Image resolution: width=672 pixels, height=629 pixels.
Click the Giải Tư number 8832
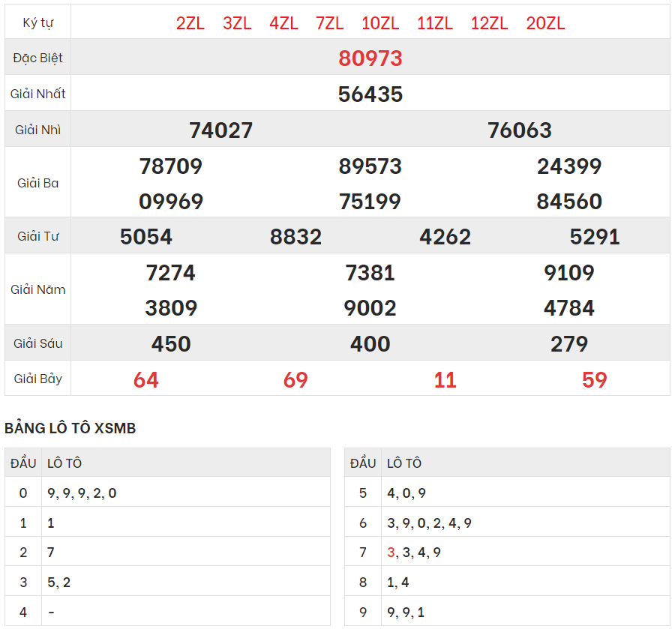tap(295, 237)
